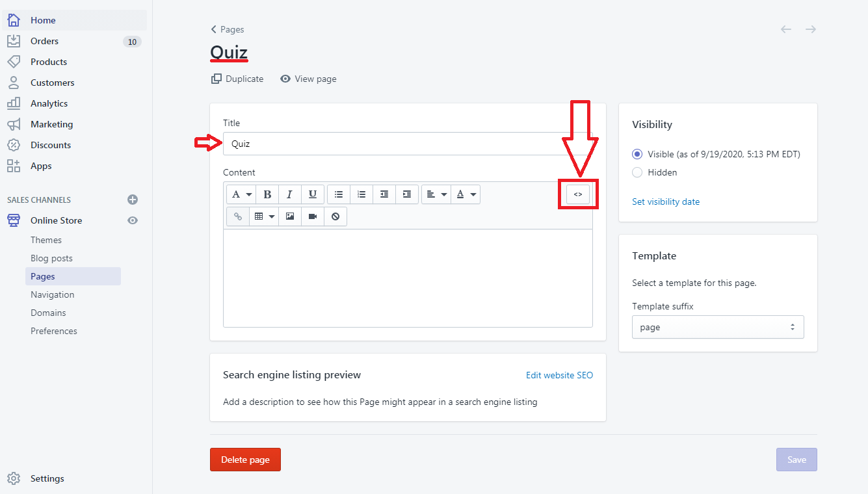This screenshot has width=868, height=494.
Task: Click the underline formatting icon
Action: coord(313,194)
